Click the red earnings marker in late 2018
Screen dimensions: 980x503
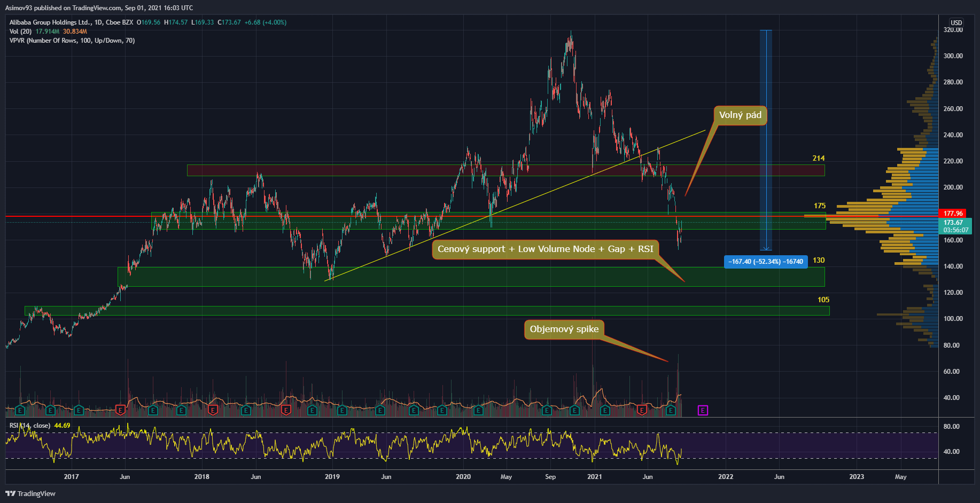pos(286,410)
